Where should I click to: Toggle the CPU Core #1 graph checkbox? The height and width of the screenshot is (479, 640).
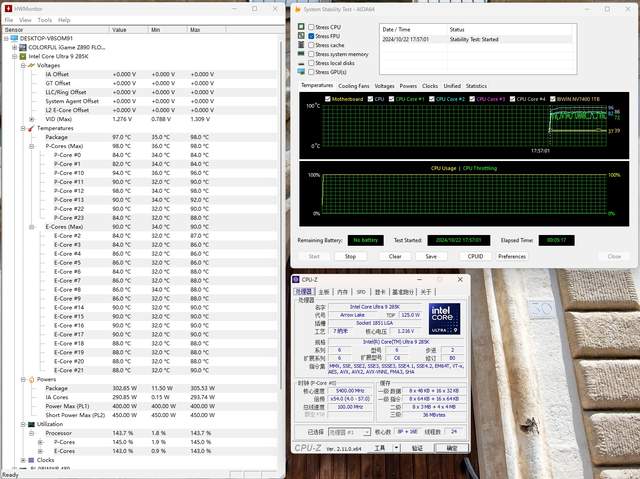[391, 99]
